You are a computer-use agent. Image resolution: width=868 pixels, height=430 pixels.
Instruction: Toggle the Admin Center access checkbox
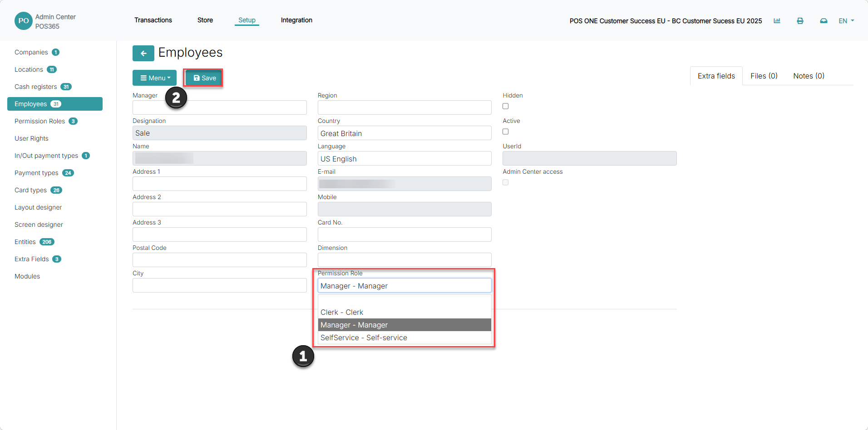click(505, 182)
